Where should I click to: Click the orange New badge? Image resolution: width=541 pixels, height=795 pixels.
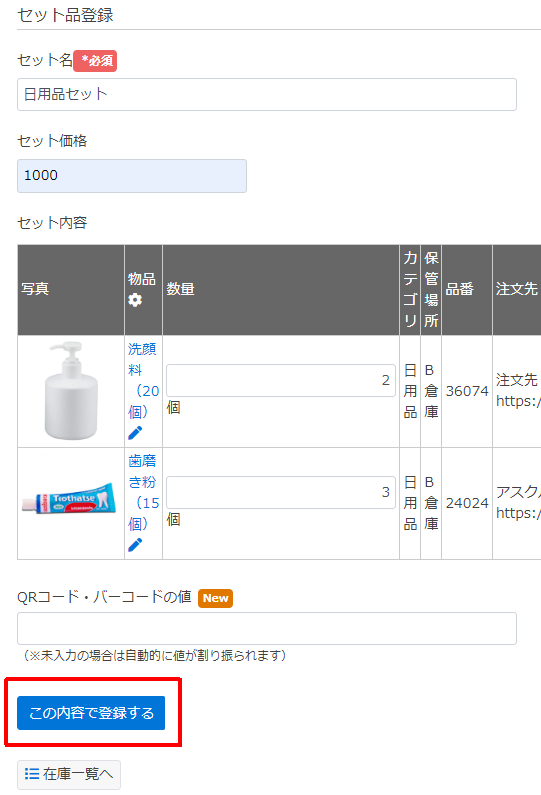point(215,598)
